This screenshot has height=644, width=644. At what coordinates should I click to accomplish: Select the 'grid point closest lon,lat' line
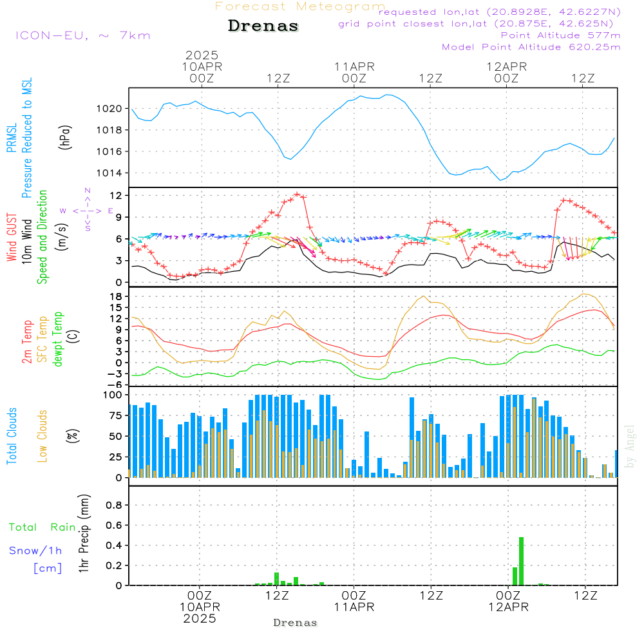[476, 24]
